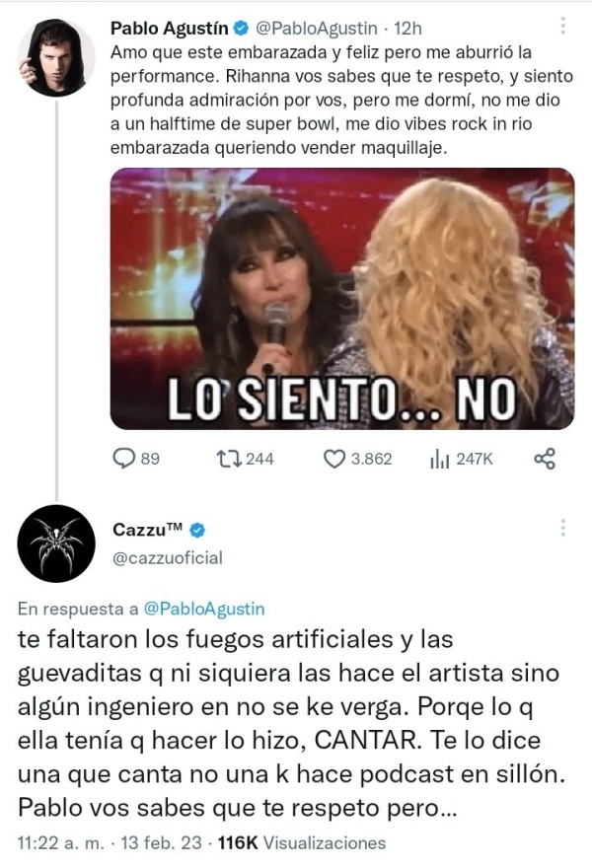Open Cazzu's spider logo avatar
592x868 pixels.
[56, 543]
